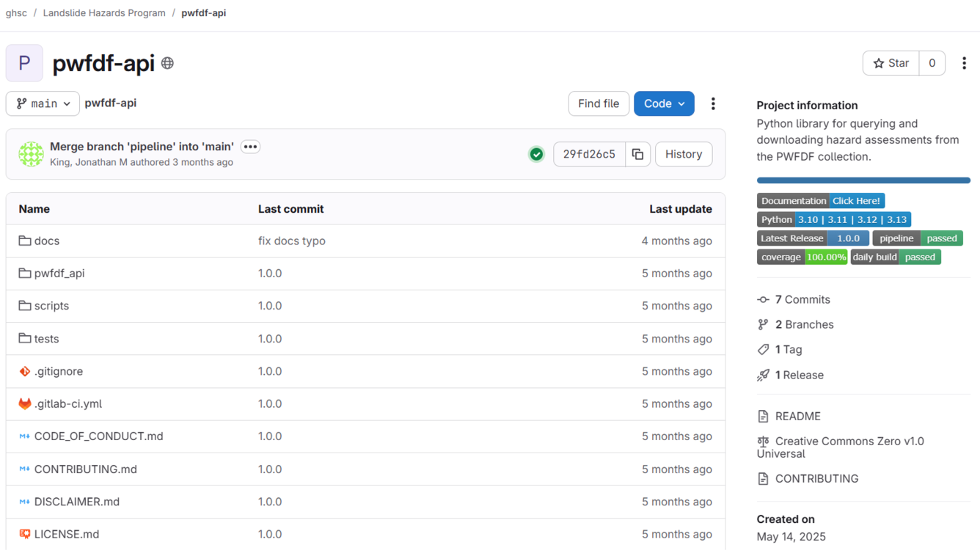Click the Latest Release 1.0.0 badge
This screenshot has width=980, height=553.
coord(813,238)
